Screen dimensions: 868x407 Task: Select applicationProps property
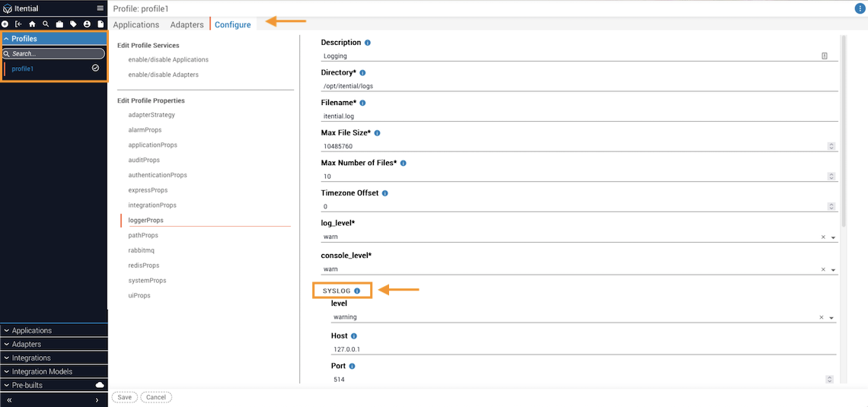(153, 145)
